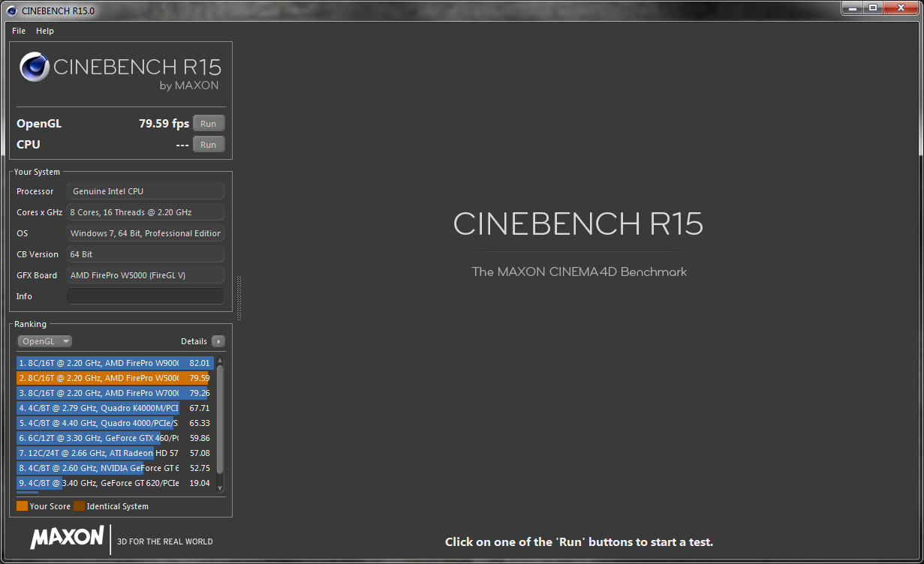This screenshot has height=564, width=924.
Task: Click the GFX Board AMD FirePro W5000 field
Action: (146, 275)
